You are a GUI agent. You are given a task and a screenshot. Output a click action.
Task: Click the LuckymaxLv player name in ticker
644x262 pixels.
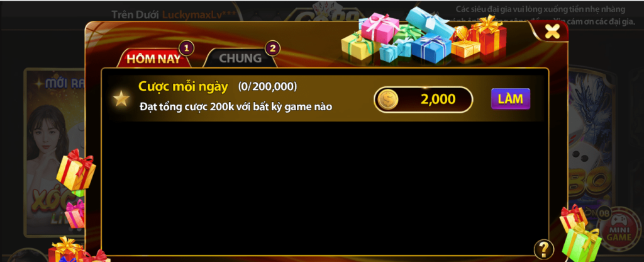click(199, 14)
